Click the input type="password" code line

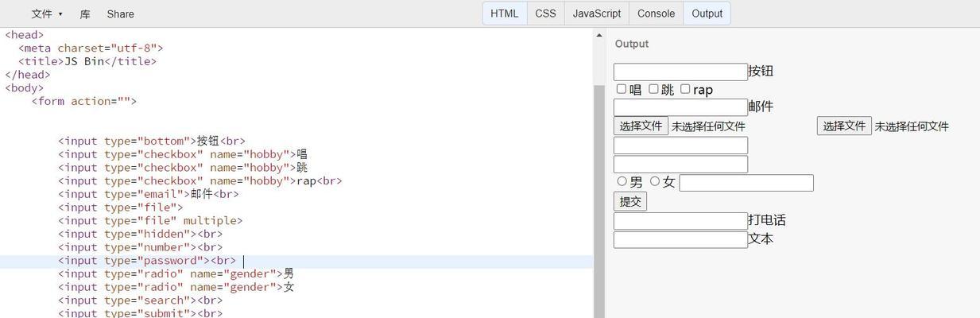[x=147, y=261]
